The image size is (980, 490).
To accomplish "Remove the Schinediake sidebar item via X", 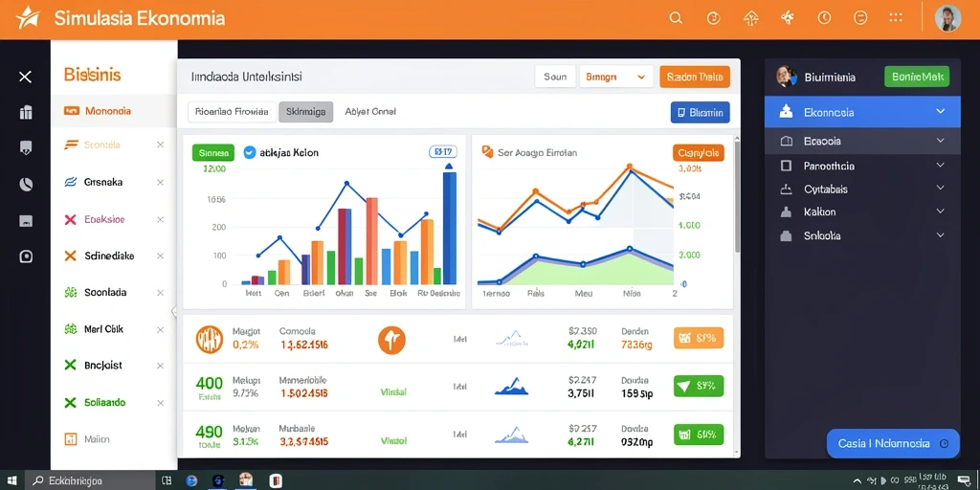I will pos(160,256).
